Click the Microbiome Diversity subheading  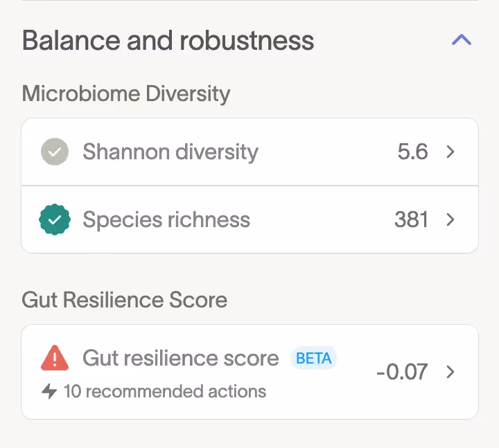[x=126, y=93]
